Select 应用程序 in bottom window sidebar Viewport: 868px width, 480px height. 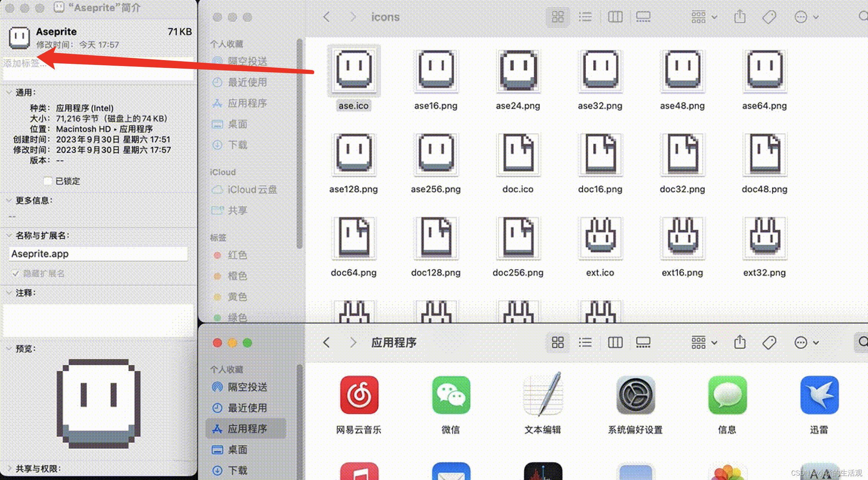tap(246, 428)
